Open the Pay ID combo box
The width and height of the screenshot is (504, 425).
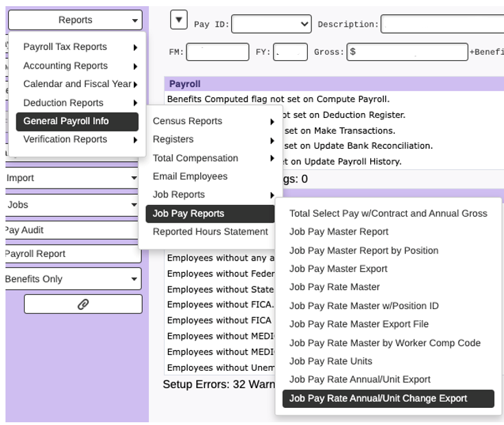[x=272, y=24]
